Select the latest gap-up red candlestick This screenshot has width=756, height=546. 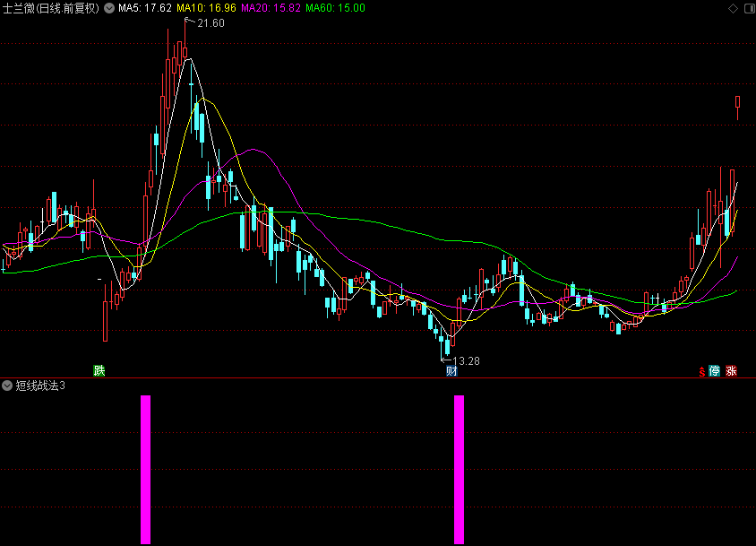pos(738,106)
